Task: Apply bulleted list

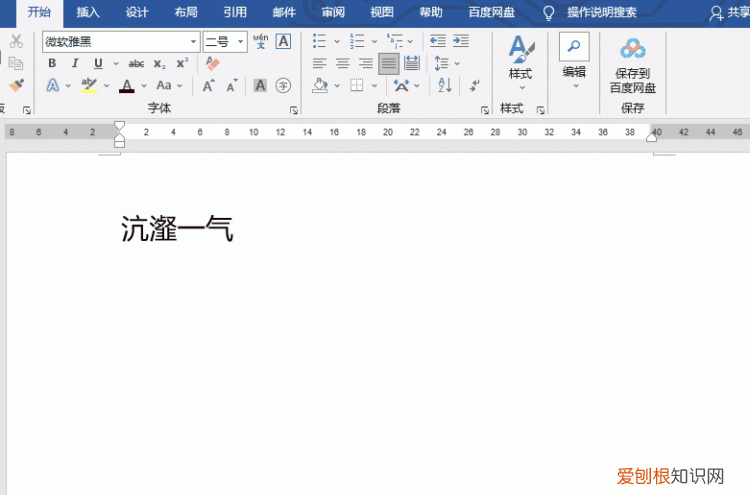Action: click(319, 41)
